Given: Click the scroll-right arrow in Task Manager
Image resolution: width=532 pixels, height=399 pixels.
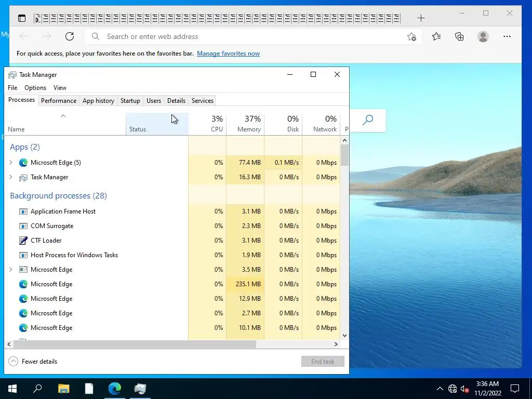Looking at the screenshot, I should [x=336, y=344].
